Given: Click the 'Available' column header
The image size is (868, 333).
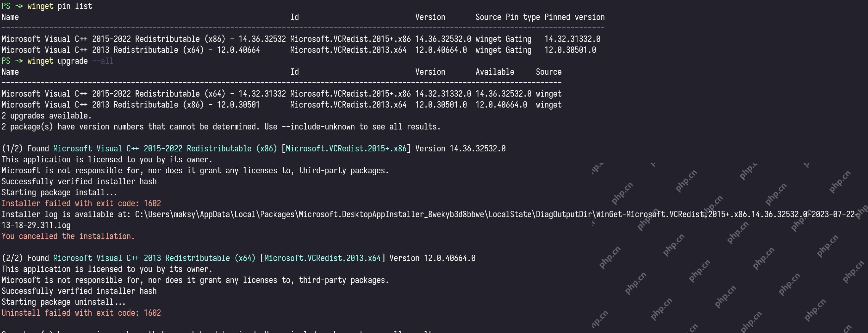Looking at the screenshot, I should click(x=495, y=71).
